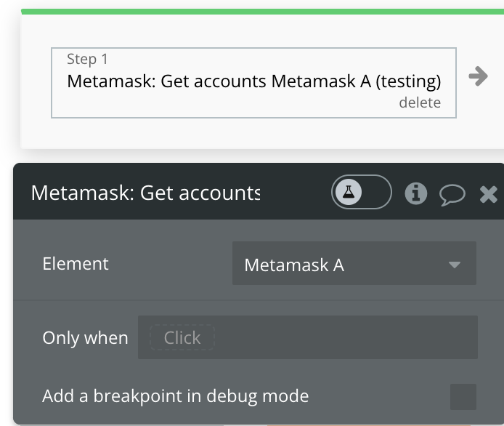
Task: Click the caret arrow of Element dropdown
Action: click(455, 265)
